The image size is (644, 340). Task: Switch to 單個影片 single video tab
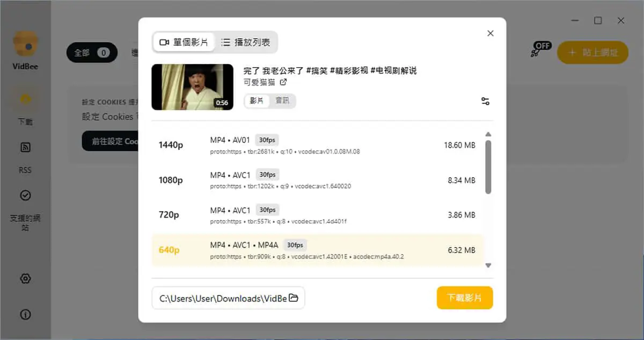coord(184,42)
